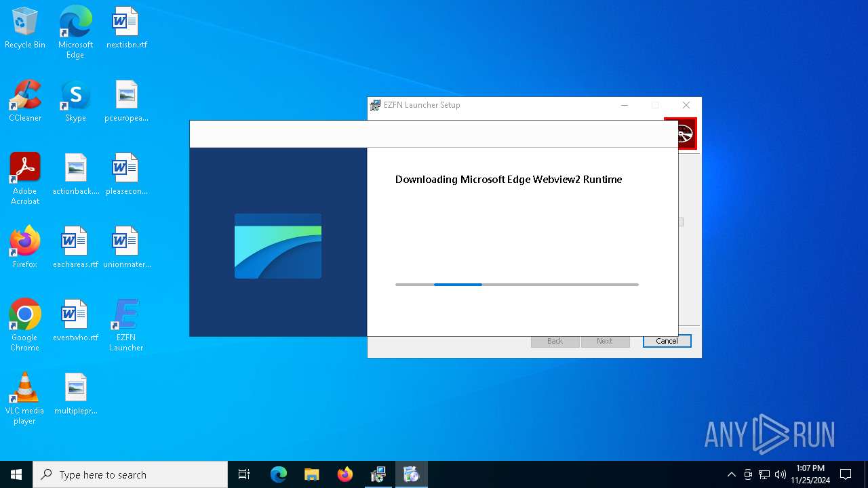The image size is (868, 488).
Task: Open the Adobe Acrobat desktop shortcut
Action: [x=25, y=178]
